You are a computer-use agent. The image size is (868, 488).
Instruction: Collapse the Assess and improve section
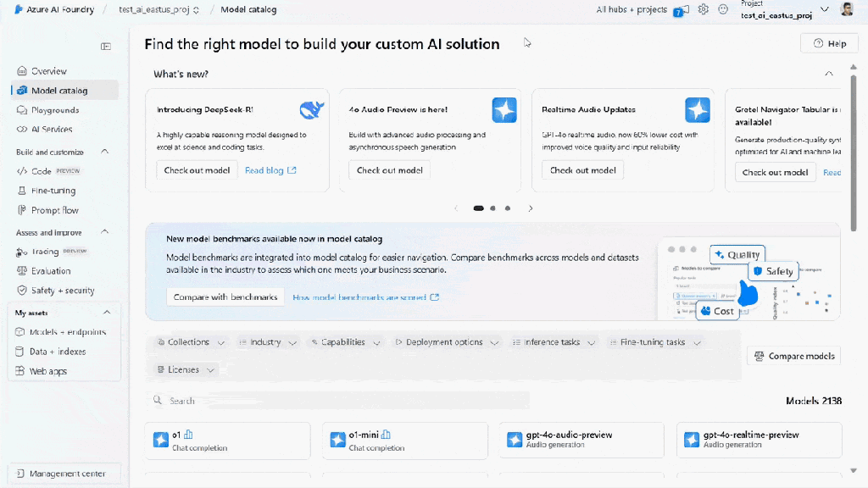[104, 232]
